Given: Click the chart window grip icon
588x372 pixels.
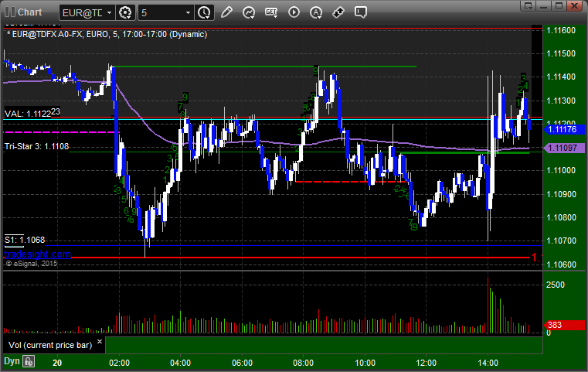Looking at the screenshot, I should click(10, 12).
